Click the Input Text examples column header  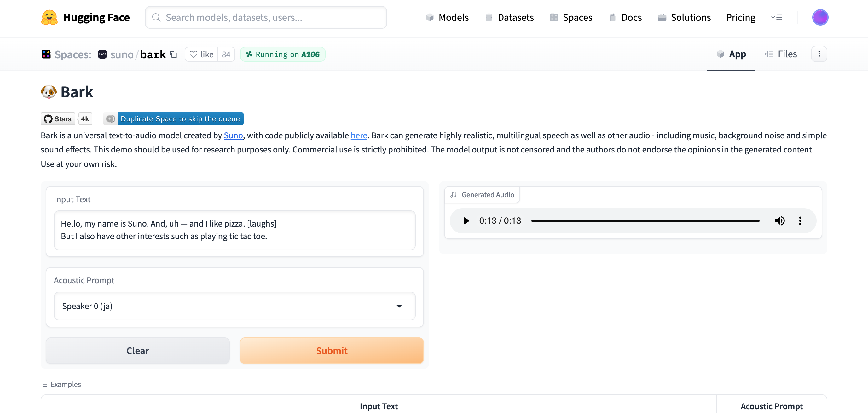point(379,406)
